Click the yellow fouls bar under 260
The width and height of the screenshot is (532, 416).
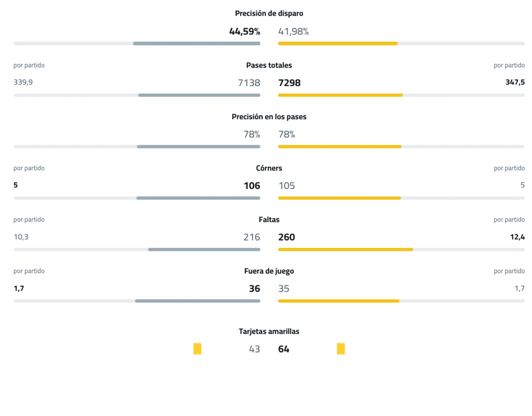(x=345, y=250)
